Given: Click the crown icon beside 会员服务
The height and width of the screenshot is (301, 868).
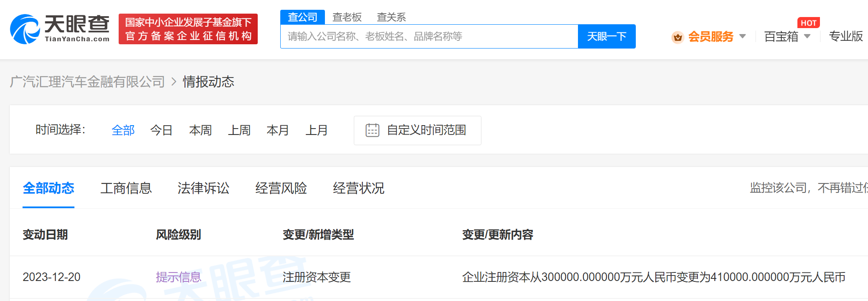Looking at the screenshot, I should pos(677,37).
